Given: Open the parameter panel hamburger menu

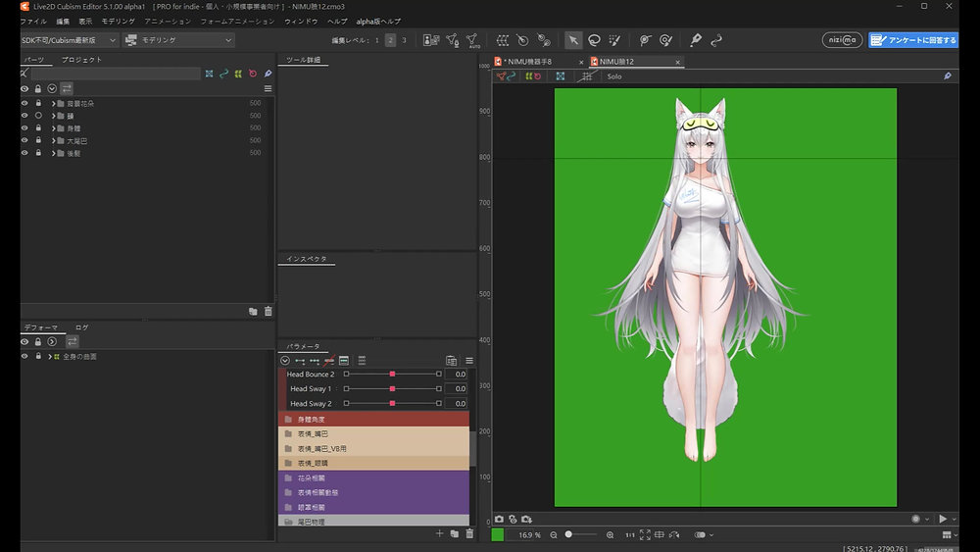Looking at the screenshot, I should (x=468, y=361).
